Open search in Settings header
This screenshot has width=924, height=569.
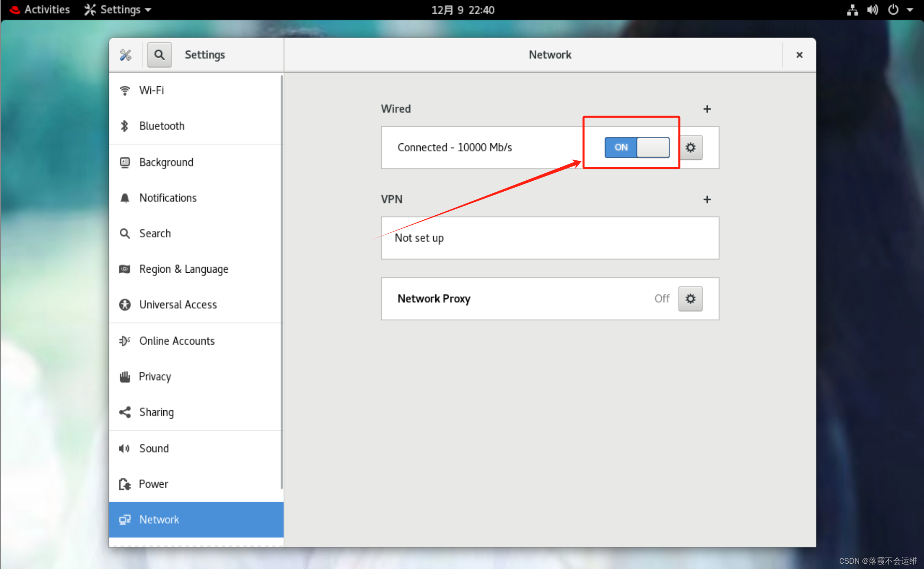[x=159, y=55]
